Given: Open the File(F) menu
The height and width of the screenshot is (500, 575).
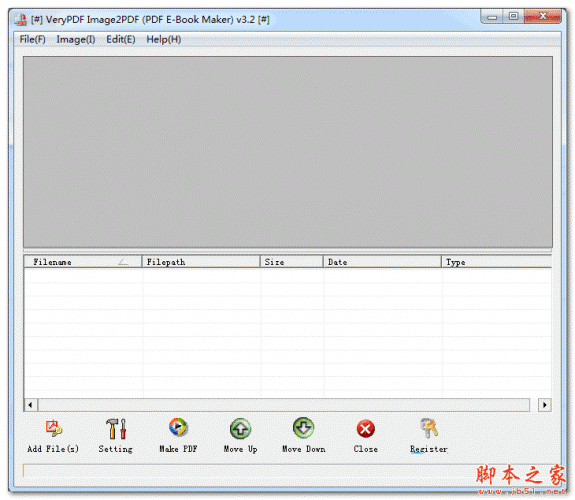Looking at the screenshot, I should pos(33,39).
